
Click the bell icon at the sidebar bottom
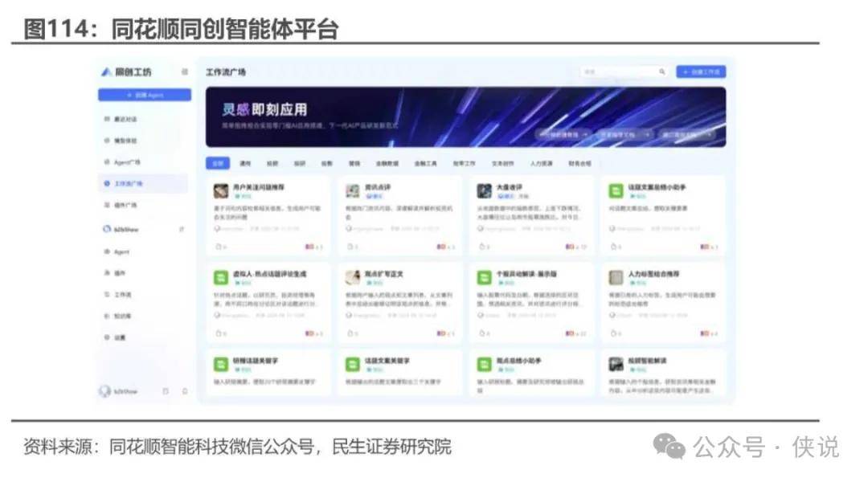[185, 391]
